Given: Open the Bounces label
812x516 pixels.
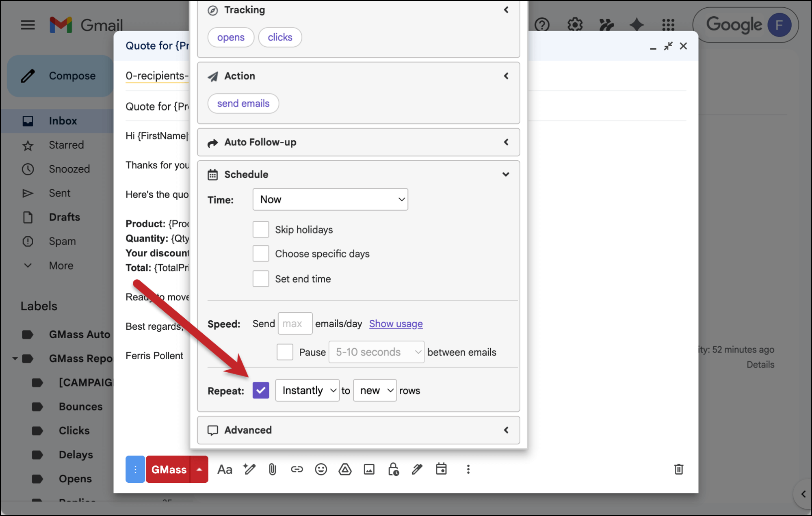Looking at the screenshot, I should (x=80, y=406).
